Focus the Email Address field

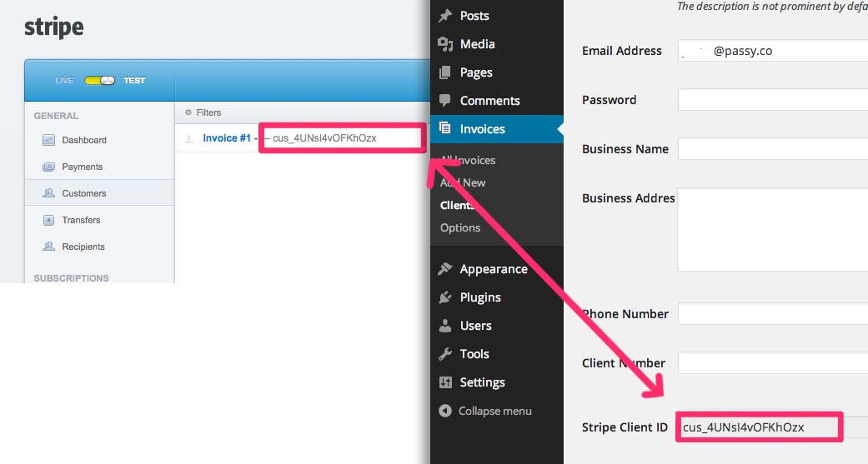[x=773, y=51]
